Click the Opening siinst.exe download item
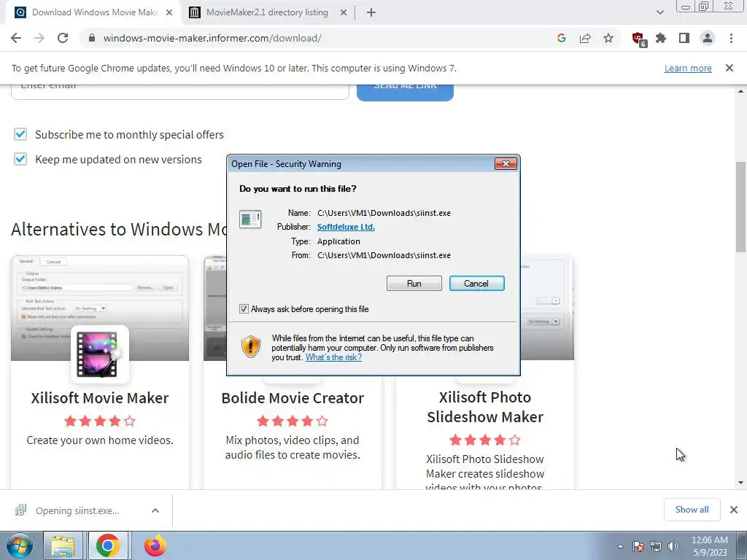The height and width of the screenshot is (560, 747). [77, 510]
